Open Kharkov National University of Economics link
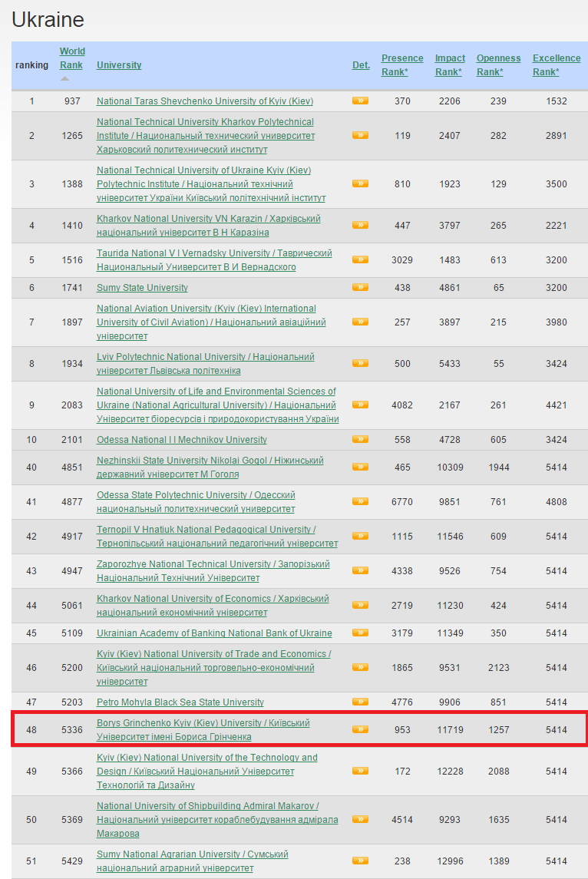This screenshot has width=588, height=879. [213, 606]
